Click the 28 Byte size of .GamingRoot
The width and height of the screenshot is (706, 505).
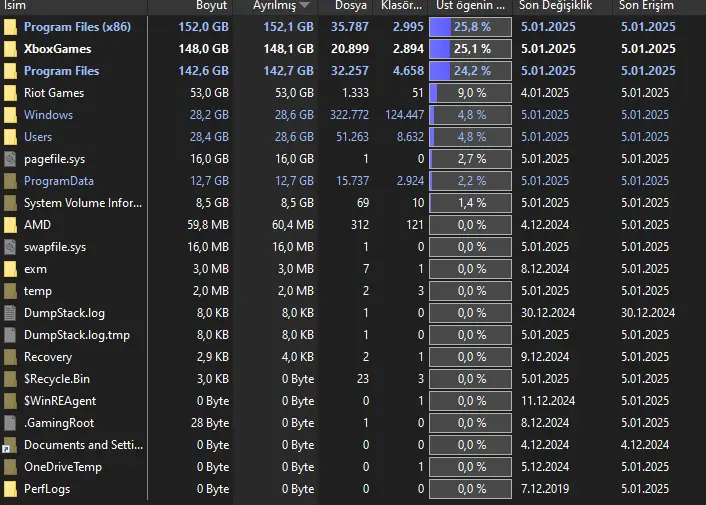tap(210, 423)
